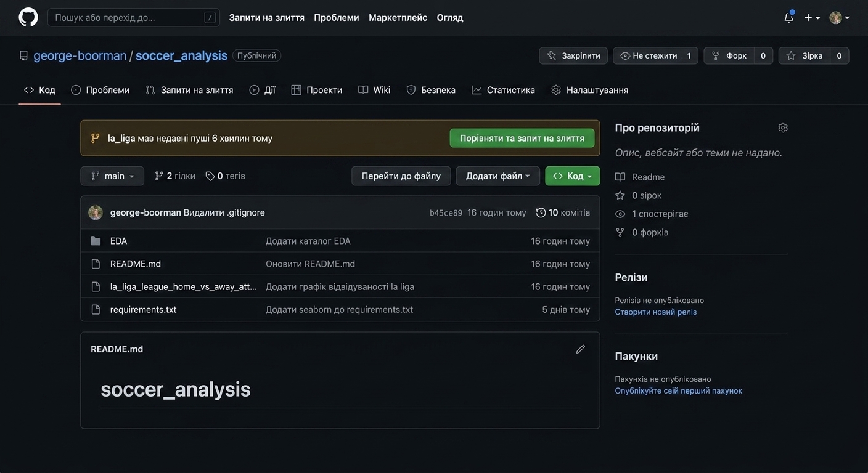Edit README with the pencil icon
The width and height of the screenshot is (868, 473).
[x=580, y=349]
